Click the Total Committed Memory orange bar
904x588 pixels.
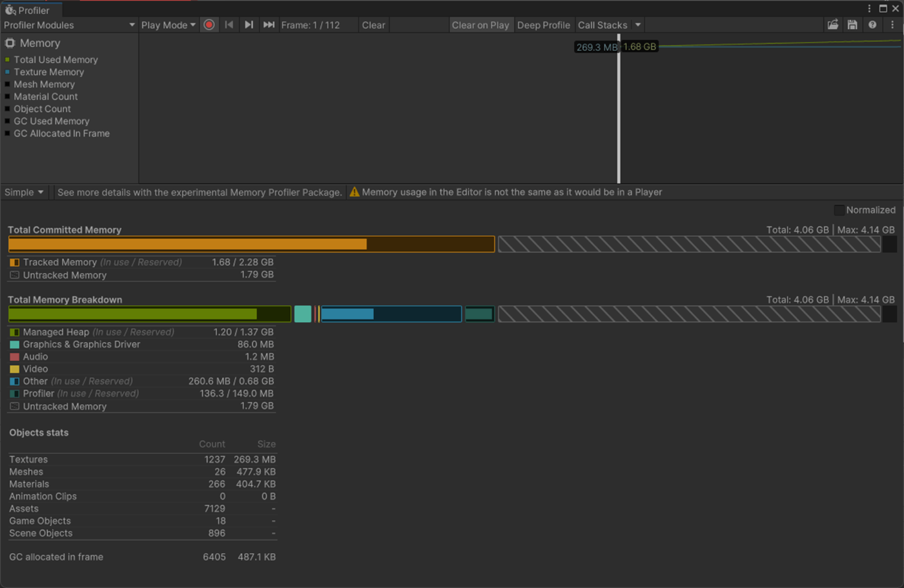[x=251, y=244]
